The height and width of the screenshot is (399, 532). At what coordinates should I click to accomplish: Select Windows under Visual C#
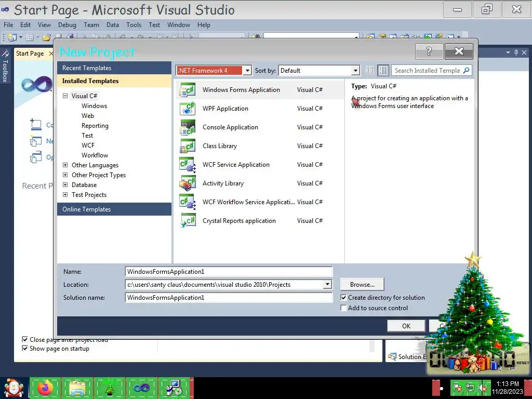[x=95, y=106]
